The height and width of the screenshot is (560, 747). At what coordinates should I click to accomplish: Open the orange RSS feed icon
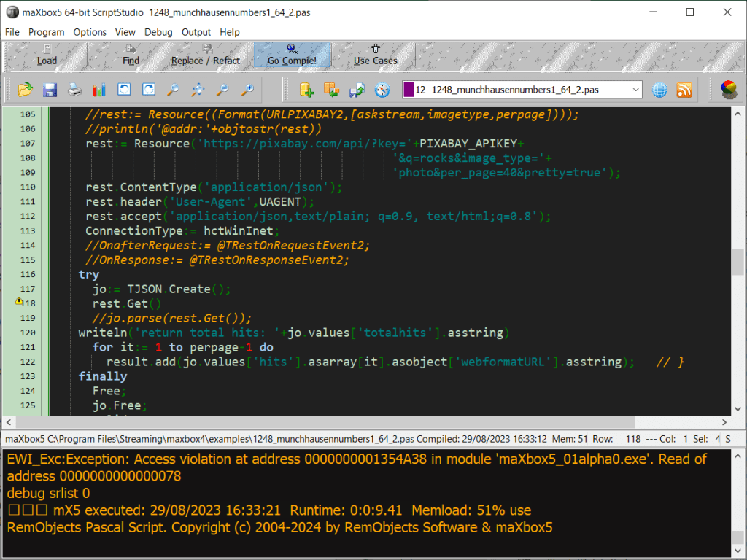pyautogui.click(x=684, y=90)
